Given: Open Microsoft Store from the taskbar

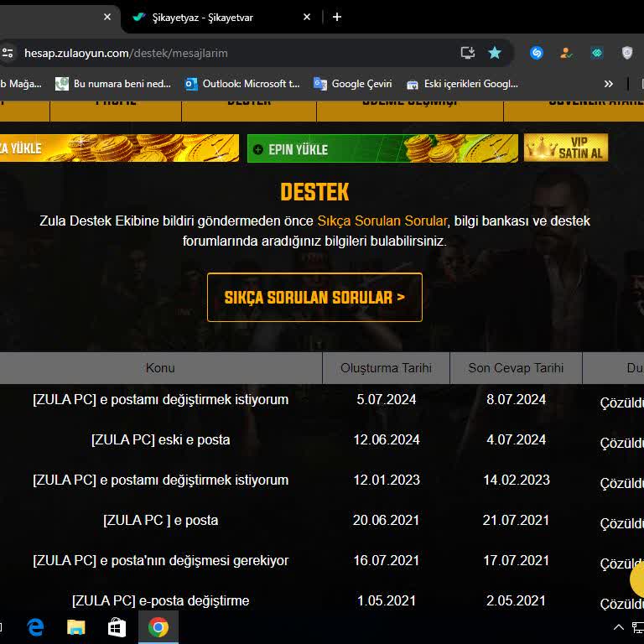Looking at the screenshot, I should pyautogui.click(x=117, y=627).
